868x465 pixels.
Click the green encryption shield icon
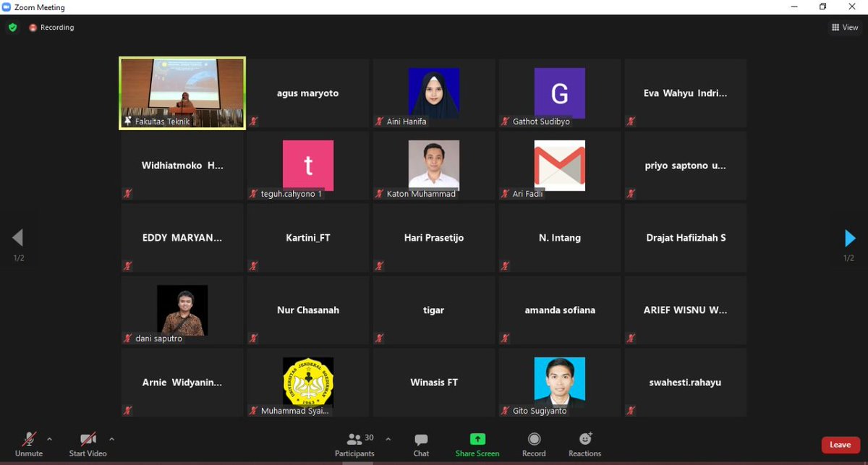click(12, 27)
